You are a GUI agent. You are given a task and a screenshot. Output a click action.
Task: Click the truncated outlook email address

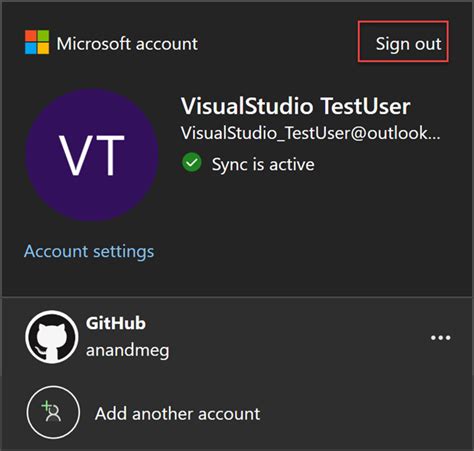(310, 133)
